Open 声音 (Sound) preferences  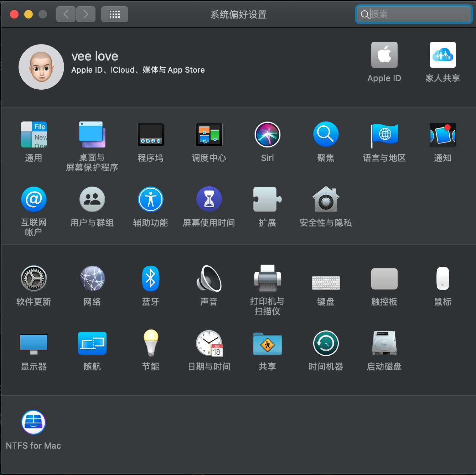pos(209,278)
